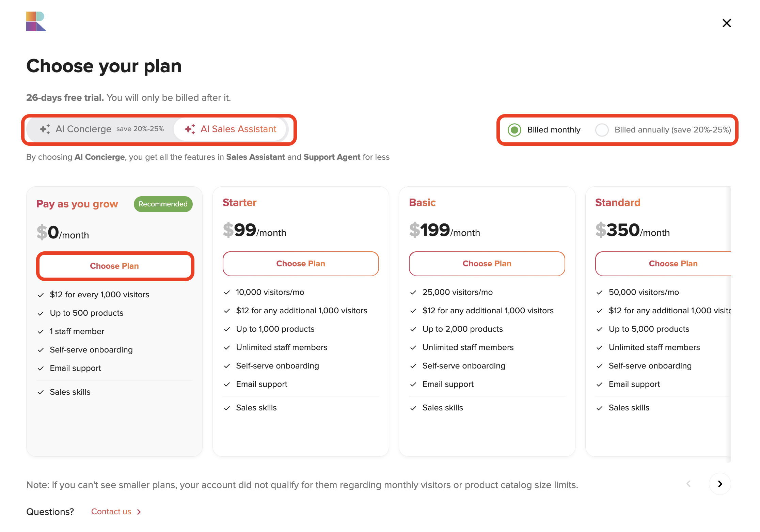Open the Contact us link
Viewport: 760px width, 532px height.
[x=111, y=512]
